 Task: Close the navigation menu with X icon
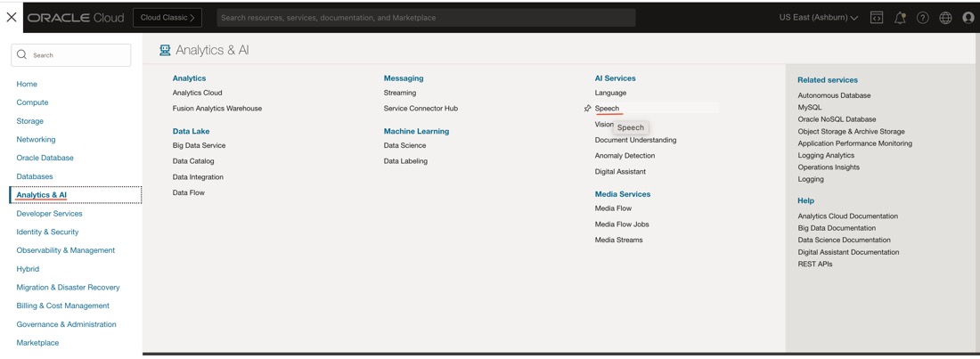tap(12, 18)
